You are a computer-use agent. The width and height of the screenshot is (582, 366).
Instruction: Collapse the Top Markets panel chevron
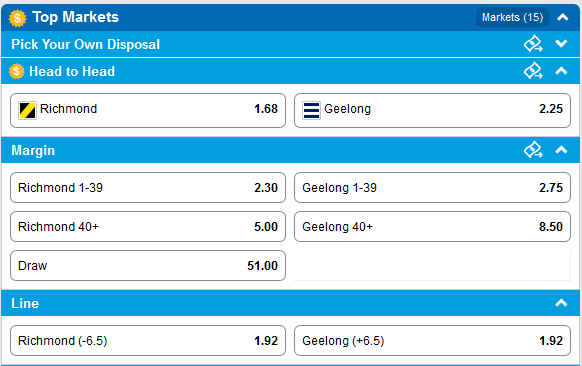click(x=562, y=17)
